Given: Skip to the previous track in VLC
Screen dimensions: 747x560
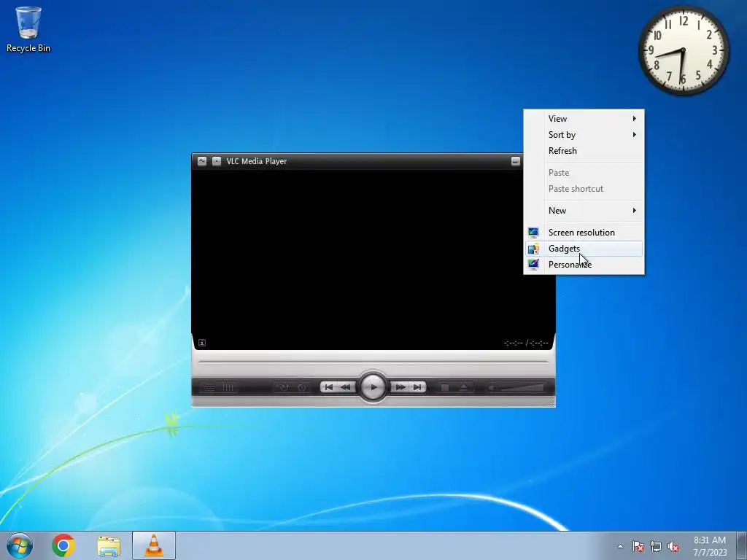Looking at the screenshot, I should pyautogui.click(x=329, y=387).
